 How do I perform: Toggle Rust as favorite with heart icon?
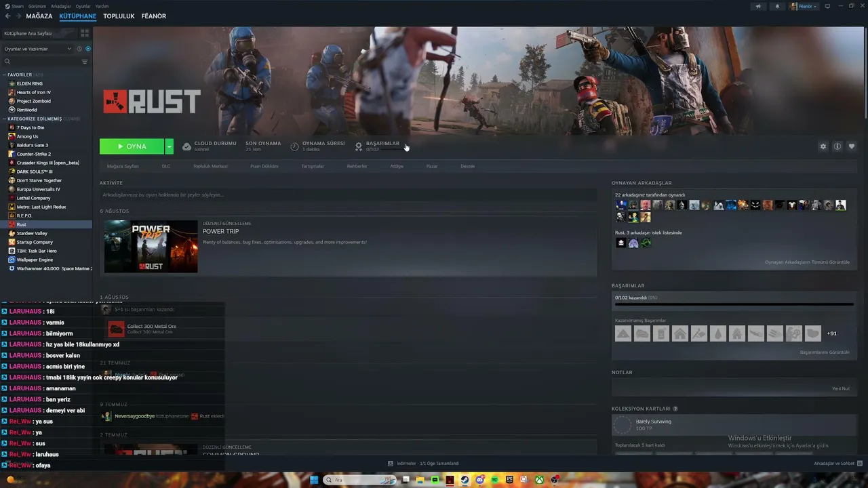tap(852, 146)
